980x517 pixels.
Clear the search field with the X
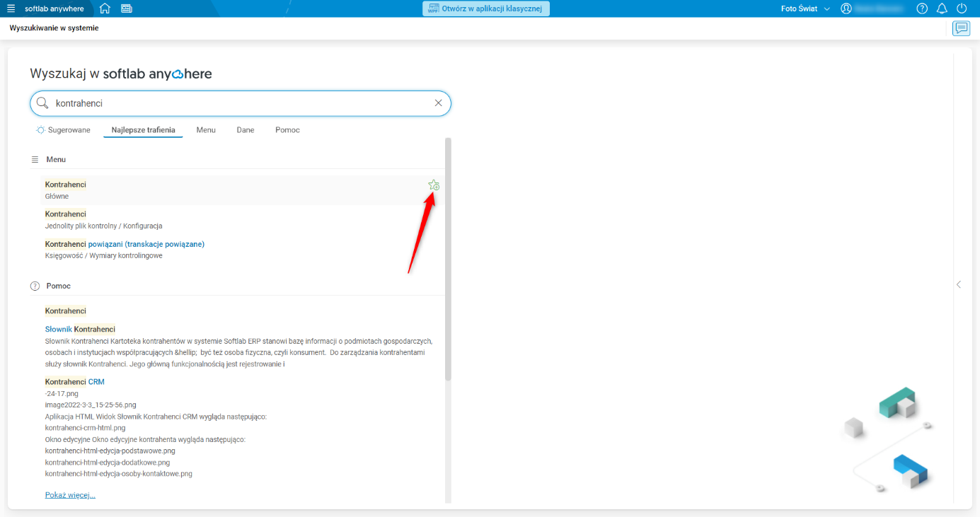(438, 103)
